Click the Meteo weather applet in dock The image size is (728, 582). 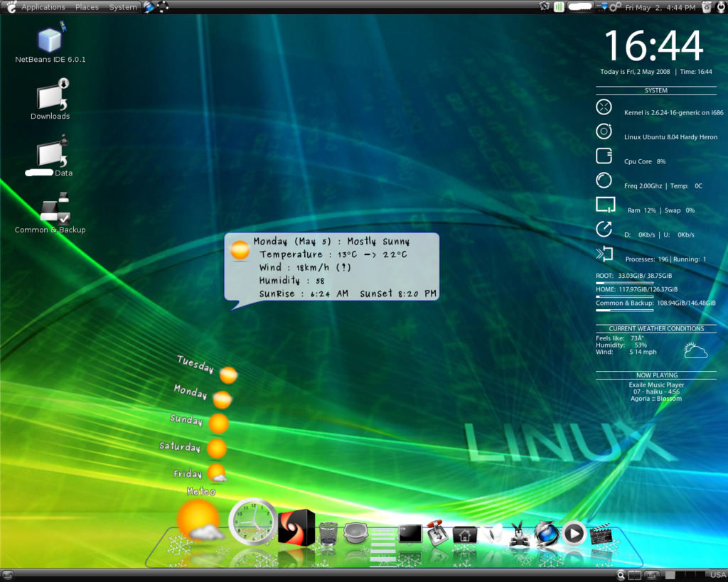(200, 520)
